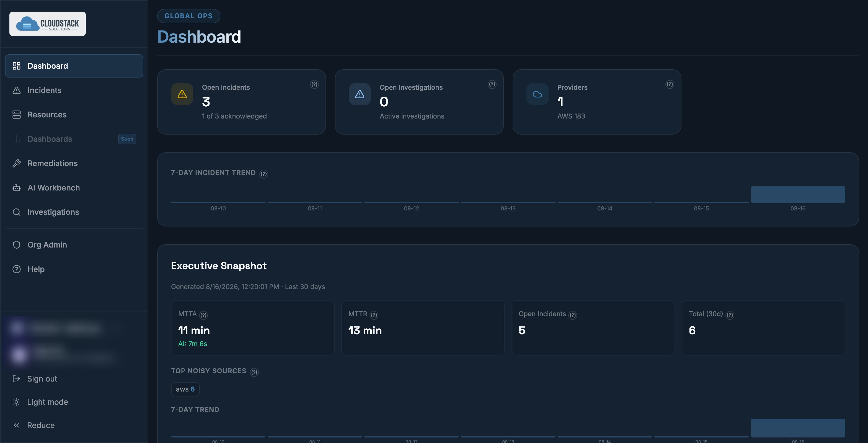Click help icon next to 7-Day Incident Trend
Image resolution: width=868 pixels, height=443 pixels.
[x=264, y=174]
